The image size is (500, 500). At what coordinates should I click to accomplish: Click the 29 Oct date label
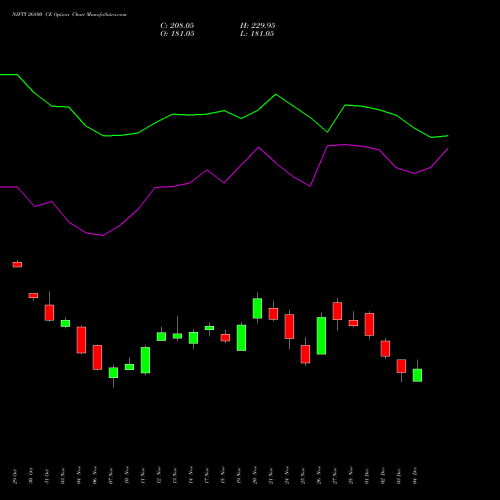pos(15,476)
